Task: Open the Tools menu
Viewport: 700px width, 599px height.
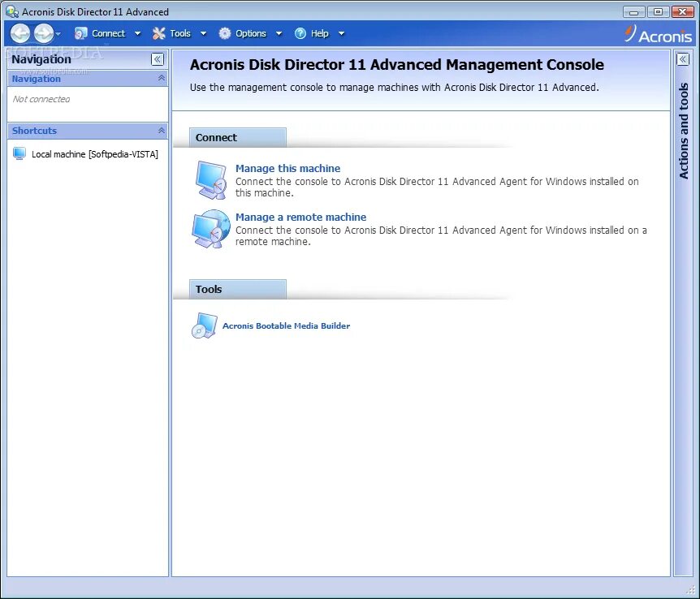Action: coord(180,33)
